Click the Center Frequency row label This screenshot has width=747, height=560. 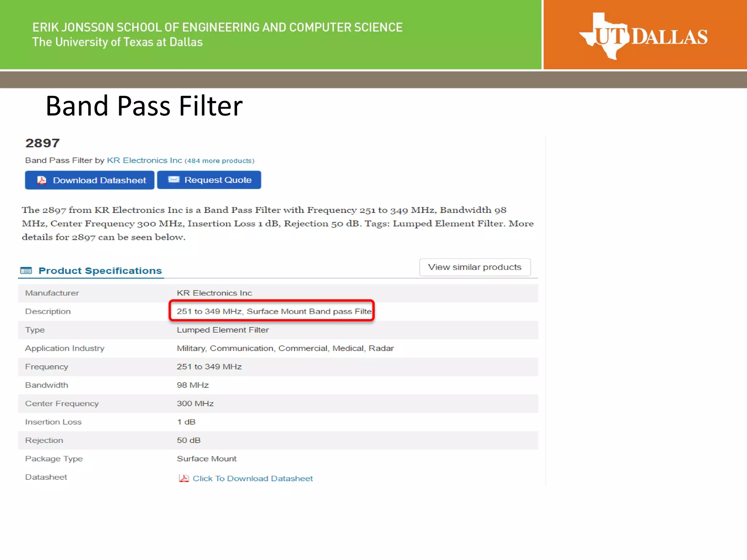62,404
